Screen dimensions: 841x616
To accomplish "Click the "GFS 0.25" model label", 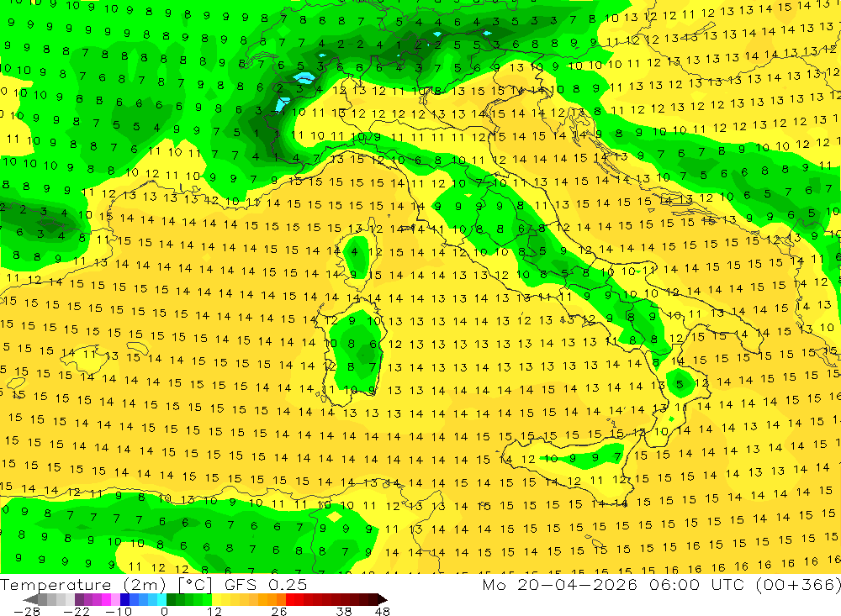I will tap(266, 584).
